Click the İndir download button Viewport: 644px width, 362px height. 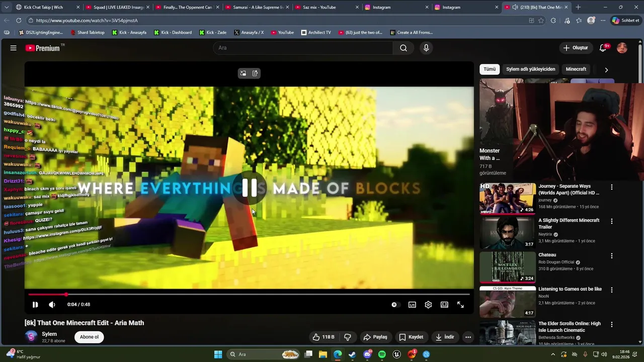click(445, 337)
